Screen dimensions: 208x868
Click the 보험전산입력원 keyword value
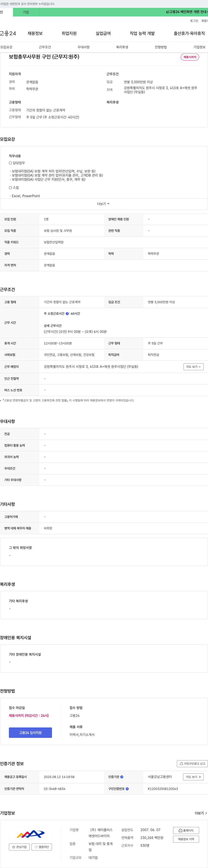coord(54,242)
